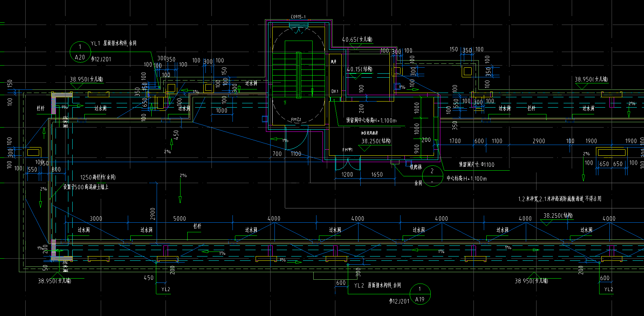Image resolution: width=644 pixels, height=316 pixels.
Task: Click the 铁爬梯 label
Action: click(x=416, y=167)
